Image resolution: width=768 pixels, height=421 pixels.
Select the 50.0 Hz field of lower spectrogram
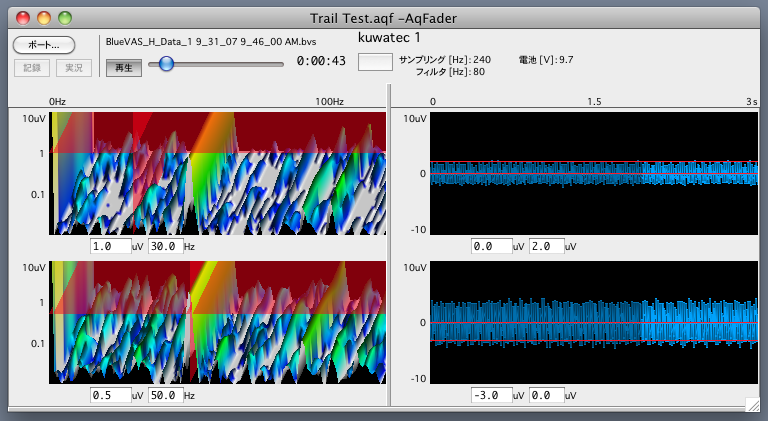(166, 395)
